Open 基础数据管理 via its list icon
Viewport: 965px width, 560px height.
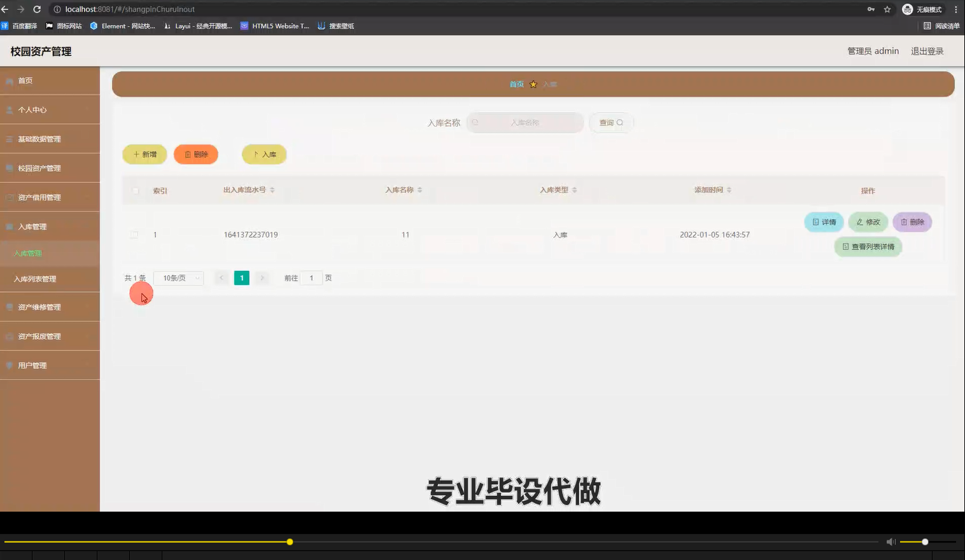click(10, 138)
